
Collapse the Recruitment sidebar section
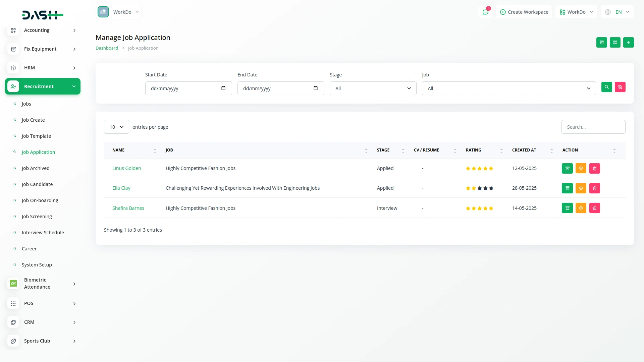pyautogui.click(x=43, y=86)
